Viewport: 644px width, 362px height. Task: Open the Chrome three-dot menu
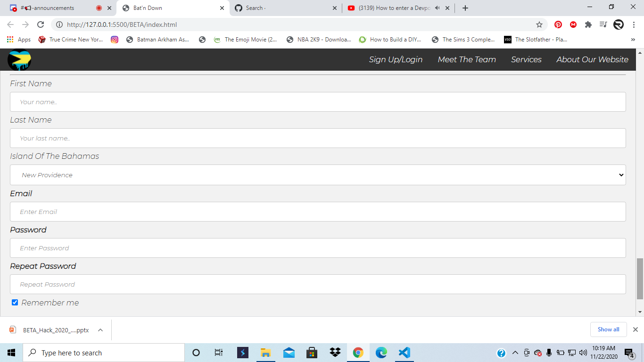[x=633, y=25]
